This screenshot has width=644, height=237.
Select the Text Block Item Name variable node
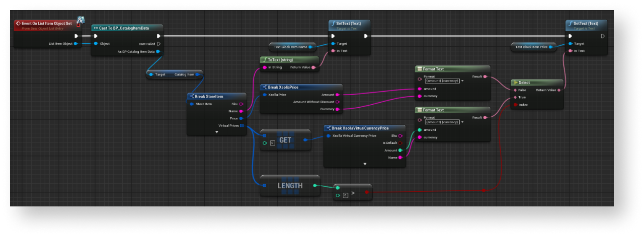(291, 47)
